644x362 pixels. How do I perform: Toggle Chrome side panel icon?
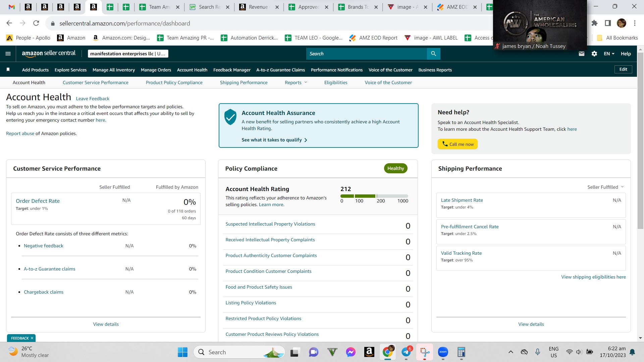point(608,23)
